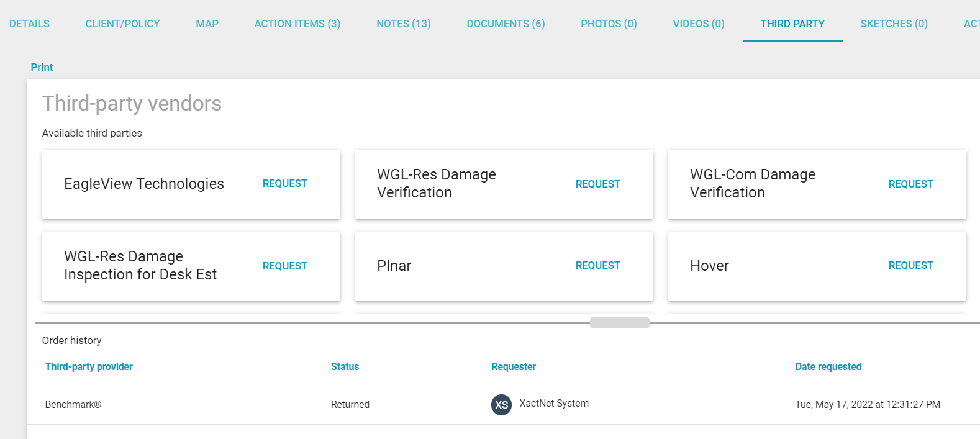Image resolution: width=980 pixels, height=439 pixels.
Task: Click the Tue, May 17, 2022 date cell
Action: click(868, 404)
